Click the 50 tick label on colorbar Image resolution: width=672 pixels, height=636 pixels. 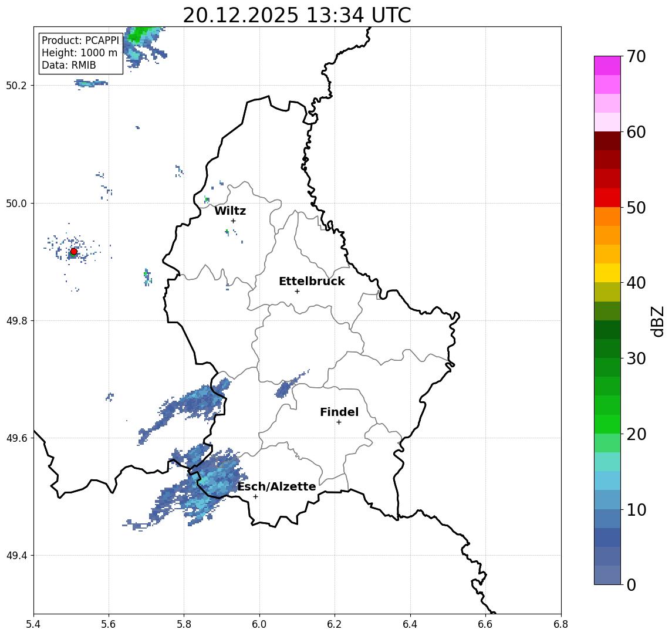[x=636, y=208]
